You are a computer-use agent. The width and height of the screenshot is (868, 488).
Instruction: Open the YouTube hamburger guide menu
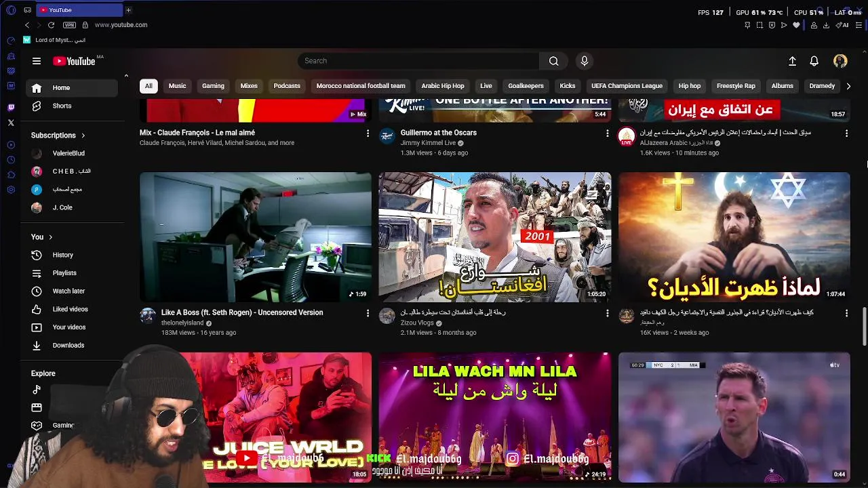pos(37,61)
